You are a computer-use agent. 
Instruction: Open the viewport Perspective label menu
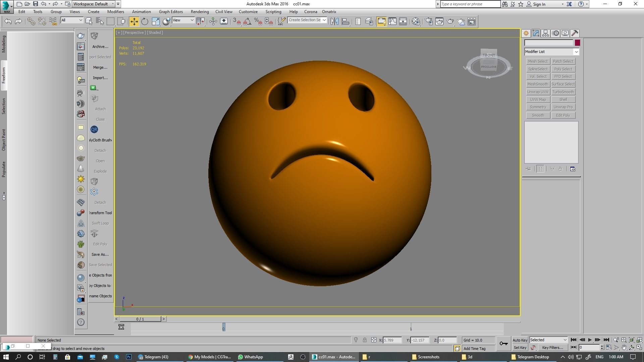point(134,33)
